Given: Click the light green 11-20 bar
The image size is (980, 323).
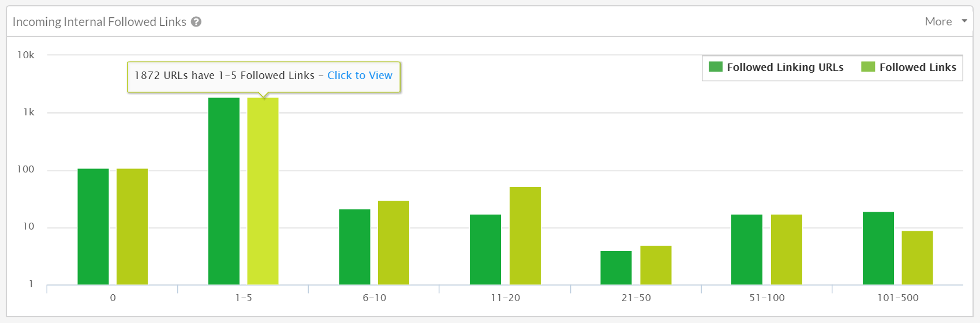Looking at the screenshot, I should [x=525, y=235].
